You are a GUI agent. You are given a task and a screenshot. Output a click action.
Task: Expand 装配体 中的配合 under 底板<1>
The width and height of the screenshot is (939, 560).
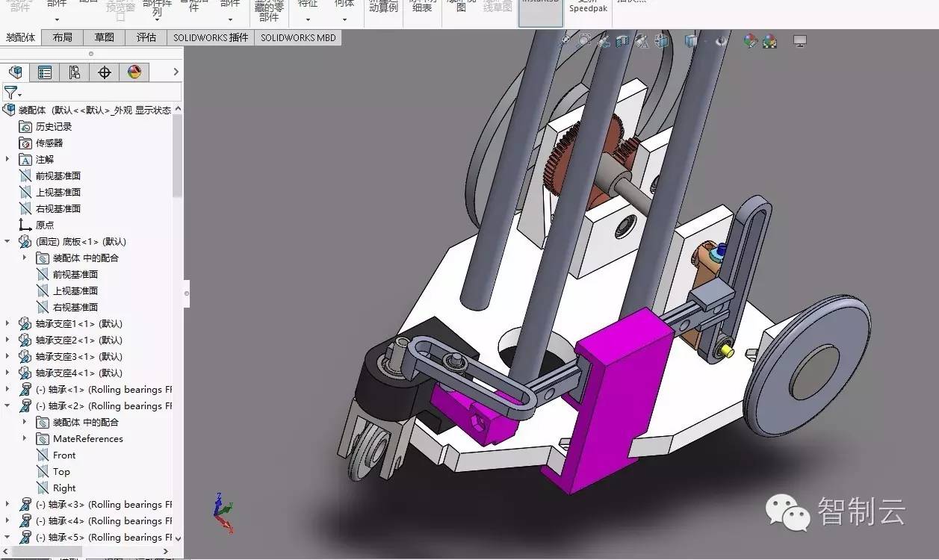[x=25, y=258]
